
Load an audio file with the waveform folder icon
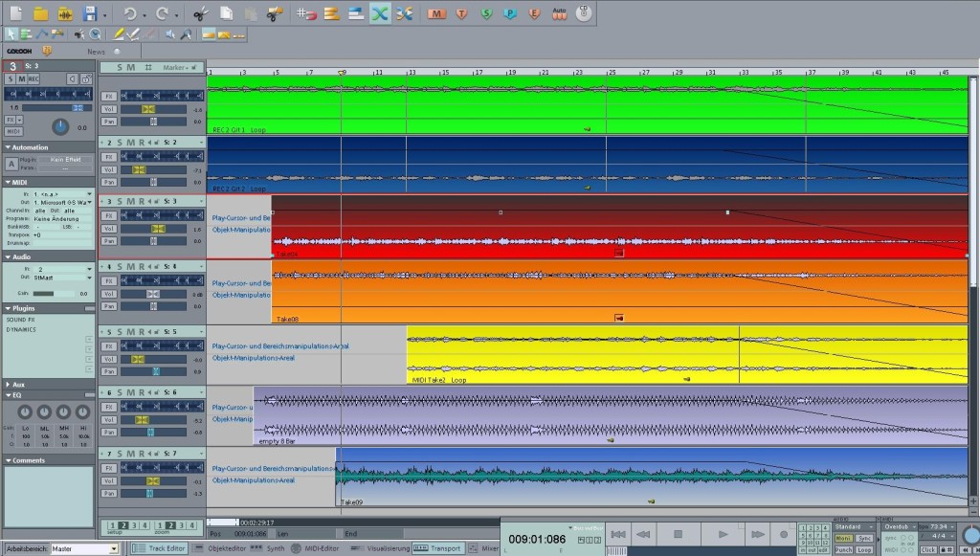(x=65, y=13)
